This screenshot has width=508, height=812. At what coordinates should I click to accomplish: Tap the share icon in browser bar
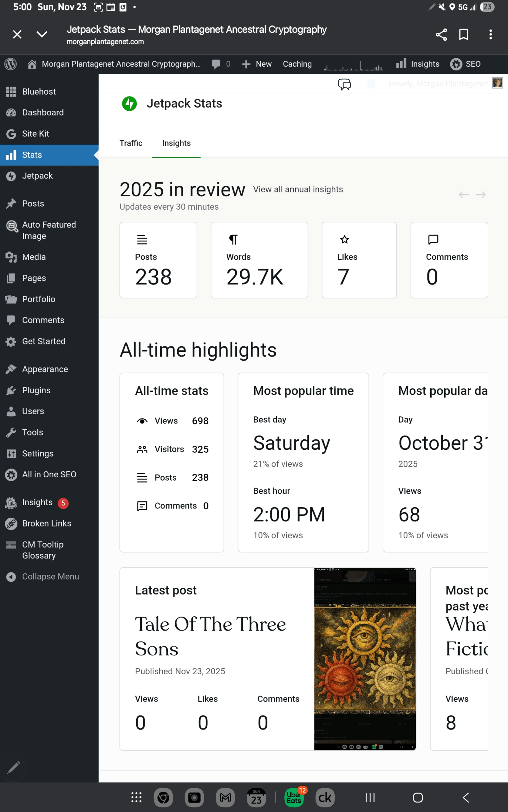coord(441,35)
